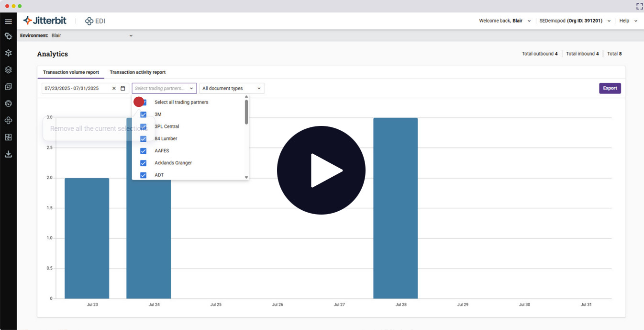Select the downloads icon at the sidebar bottom
644x330 pixels.
tap(8, 154)
